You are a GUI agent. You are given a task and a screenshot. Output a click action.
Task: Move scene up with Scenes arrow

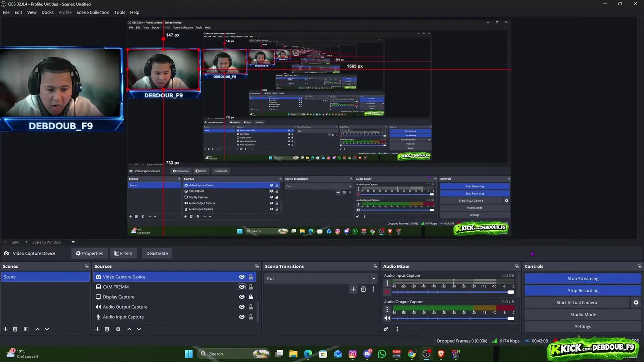[37, 329]
